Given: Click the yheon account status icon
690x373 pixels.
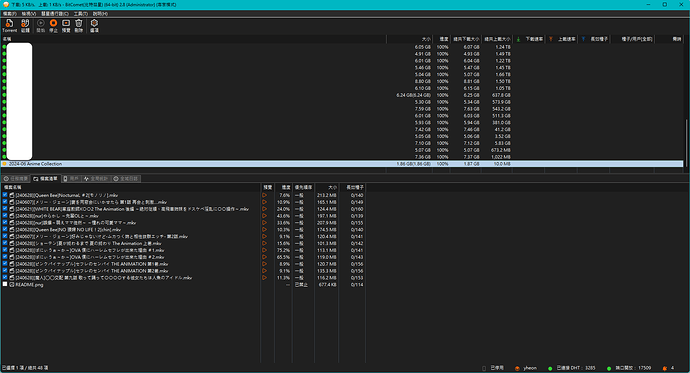Looking at the screenshot, I should point(517,368).
